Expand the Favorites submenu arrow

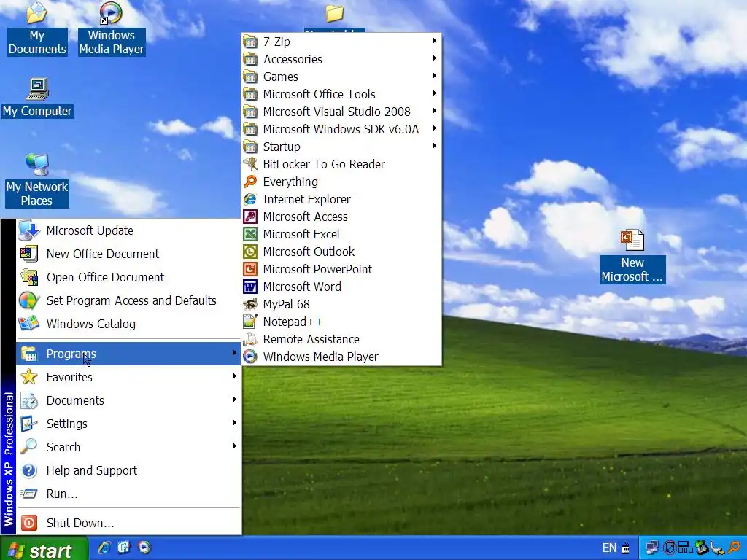pyautogui.click(x=234, y=376)
